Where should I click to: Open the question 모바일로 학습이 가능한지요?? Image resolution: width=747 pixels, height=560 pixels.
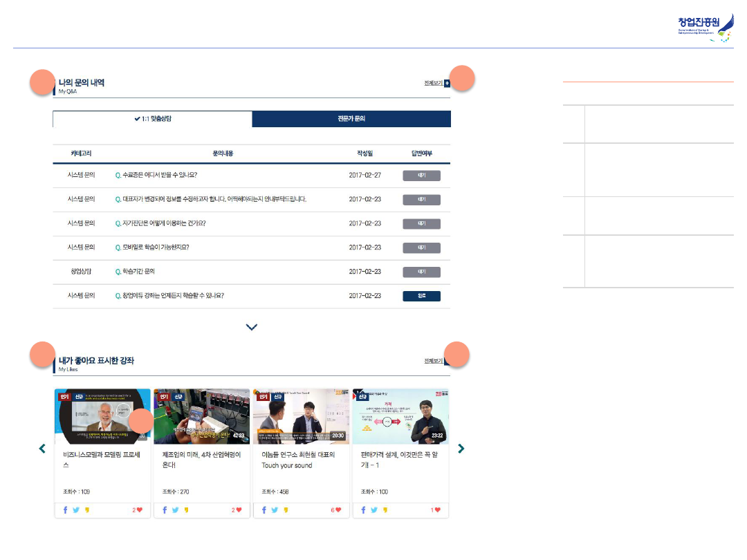pos(156,248)
